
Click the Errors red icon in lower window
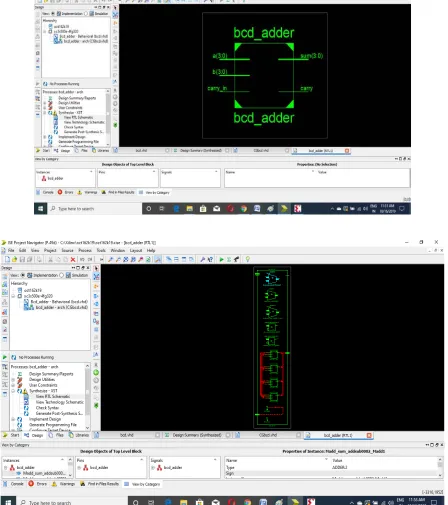pyautogui.click(x=31, y=483)
